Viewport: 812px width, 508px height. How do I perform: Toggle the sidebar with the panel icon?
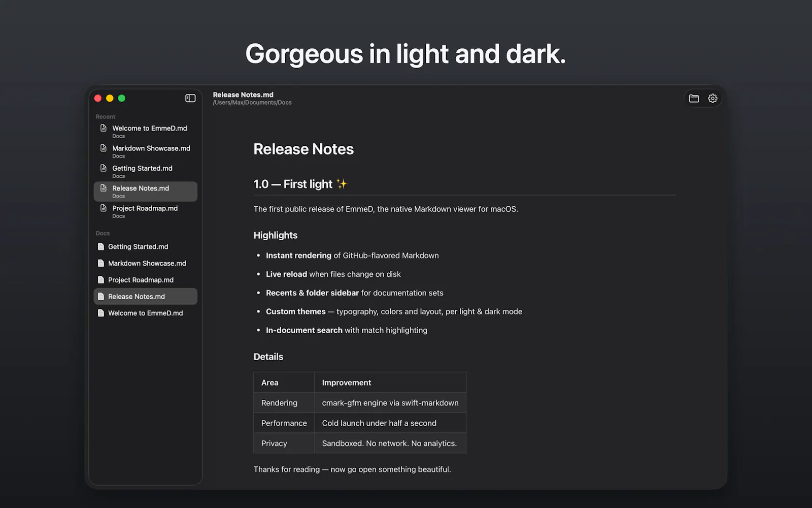click(x=190, y=98)
